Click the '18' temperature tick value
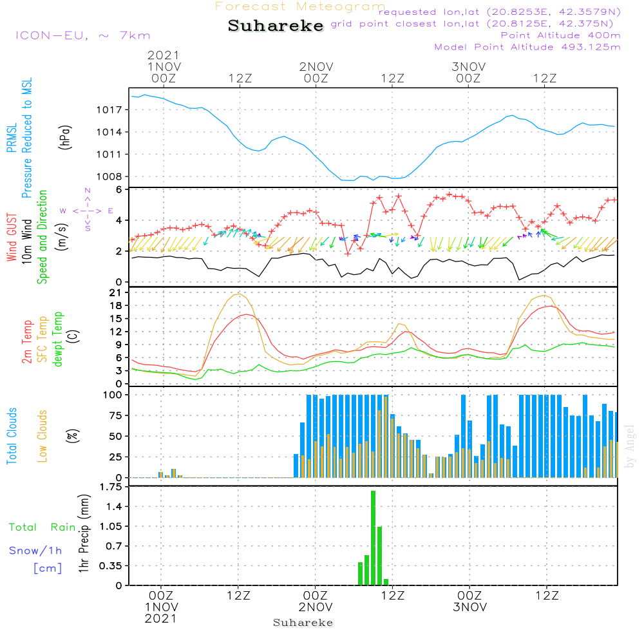Image resolution: width=644 pixels, height=644 pixels. point(115,306)
